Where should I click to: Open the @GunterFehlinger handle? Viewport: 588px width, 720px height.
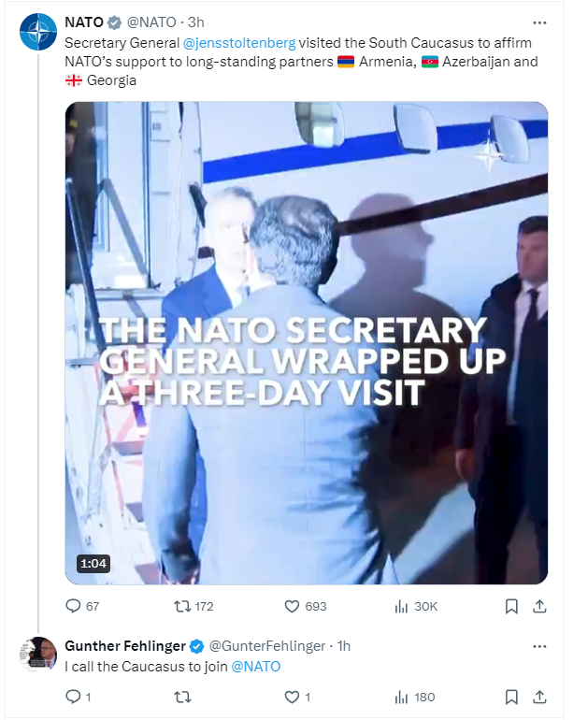267,646
